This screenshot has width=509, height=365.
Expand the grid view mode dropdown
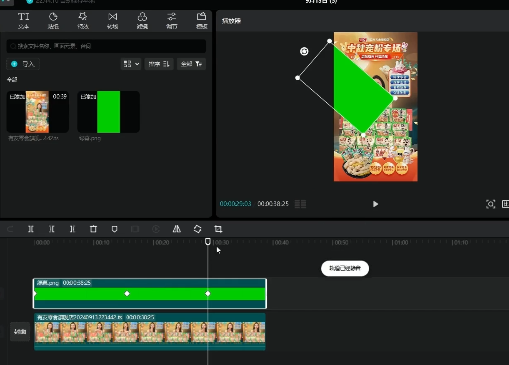coord(131,64)
